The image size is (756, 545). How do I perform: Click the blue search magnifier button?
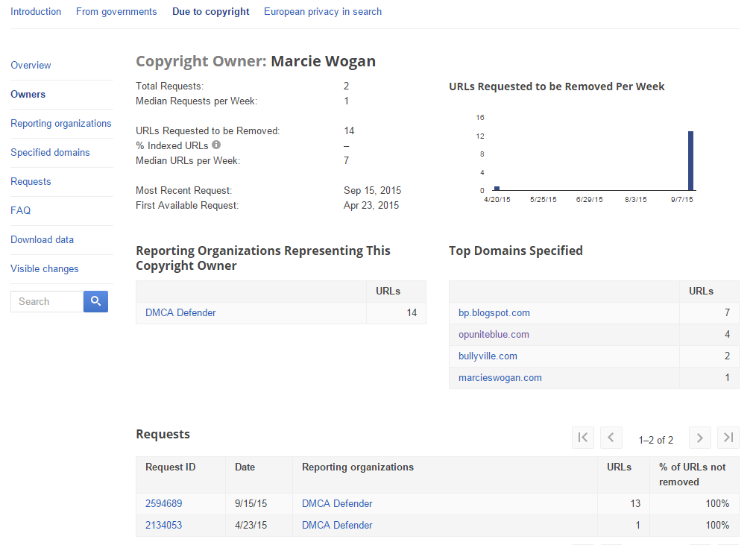click(x=95, y=301)
